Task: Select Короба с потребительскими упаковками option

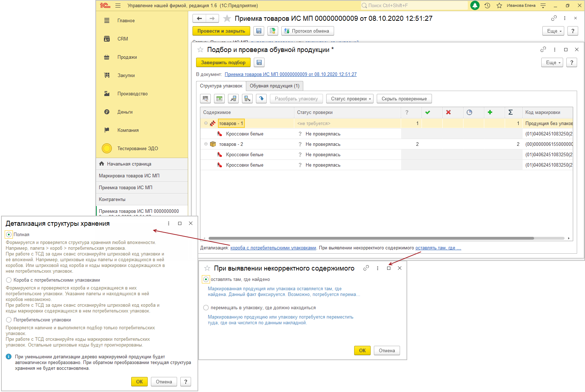Action: [9, 280]
